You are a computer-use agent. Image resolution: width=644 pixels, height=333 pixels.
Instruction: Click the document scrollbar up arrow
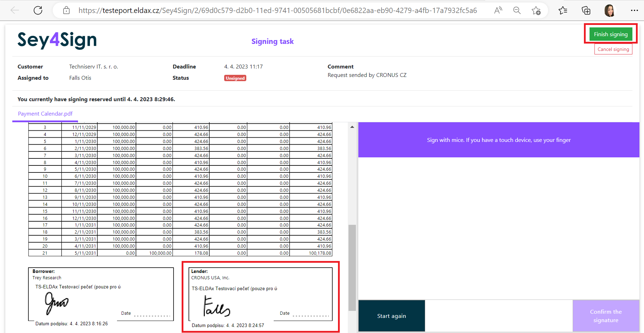[x=352, y=127]
